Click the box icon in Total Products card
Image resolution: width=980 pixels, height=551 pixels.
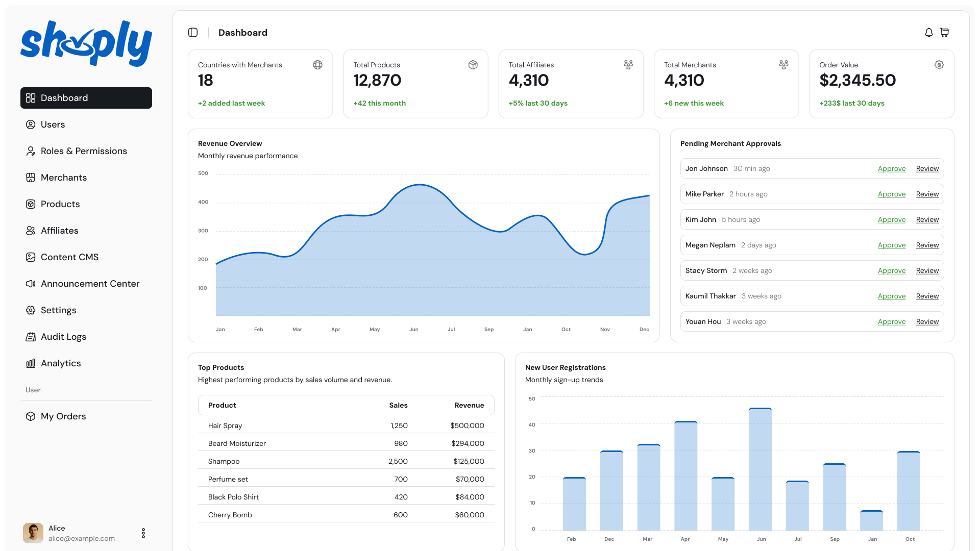473,65
